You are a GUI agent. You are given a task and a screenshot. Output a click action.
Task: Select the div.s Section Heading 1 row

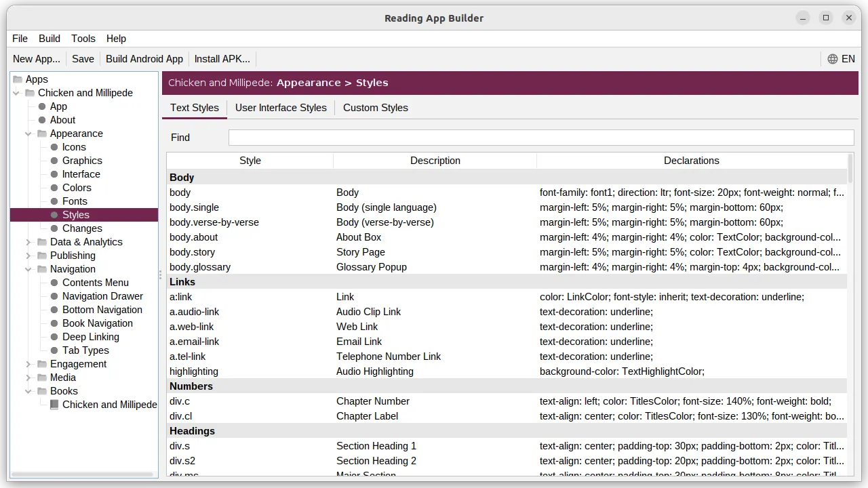(x=507, y=446)
